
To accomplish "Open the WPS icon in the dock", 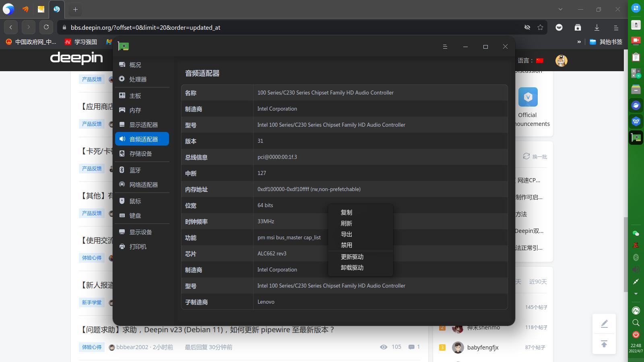I will pyautogui.click(x=636, y=121).
